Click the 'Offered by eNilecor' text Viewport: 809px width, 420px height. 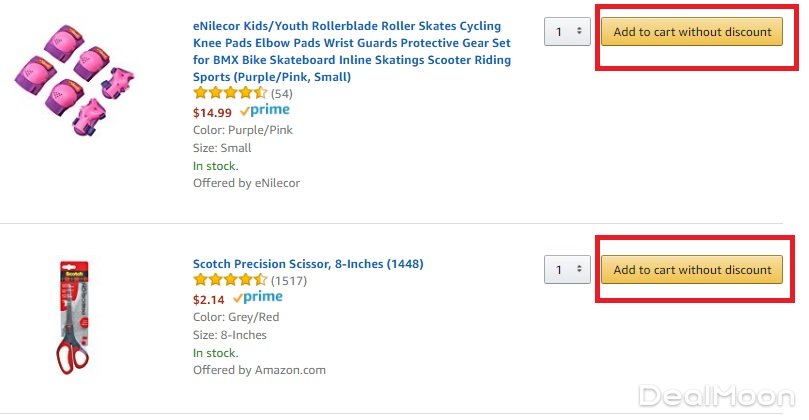(246, 183)
